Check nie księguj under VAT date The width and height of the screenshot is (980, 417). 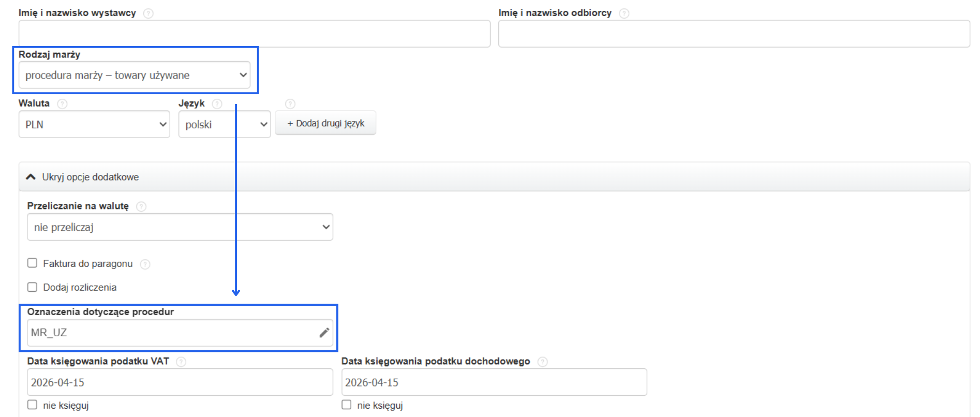click(33, 405)
